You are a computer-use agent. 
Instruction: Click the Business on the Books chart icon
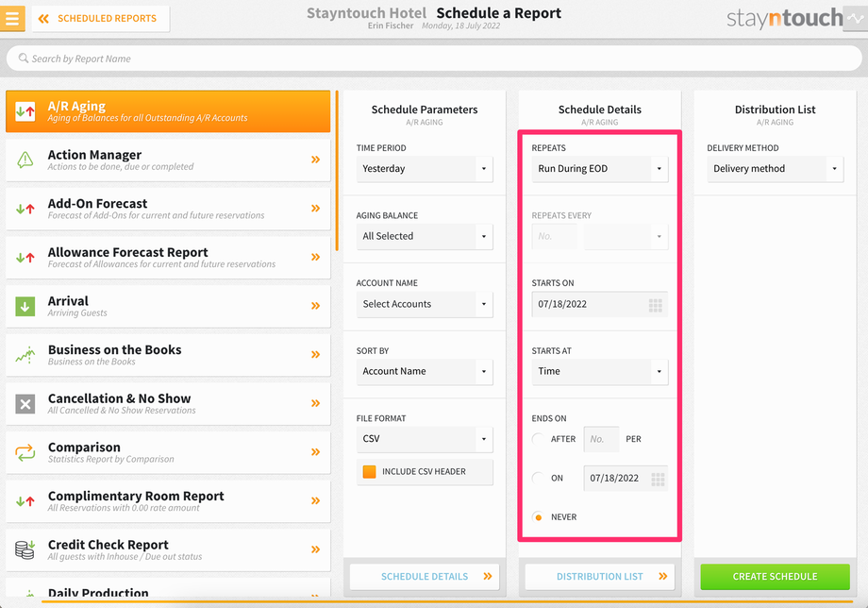(25, 355)
